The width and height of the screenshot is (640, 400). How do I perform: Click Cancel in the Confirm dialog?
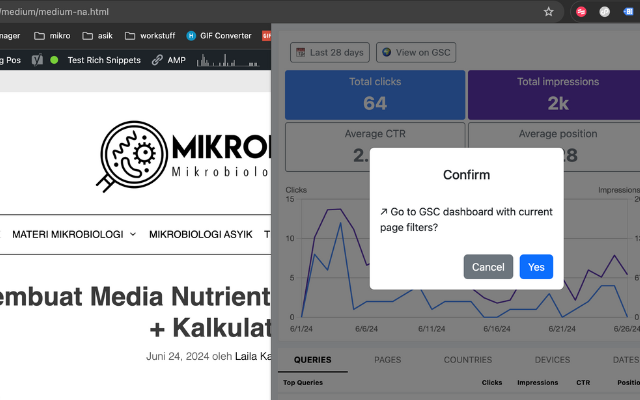(x=488, y=267)
